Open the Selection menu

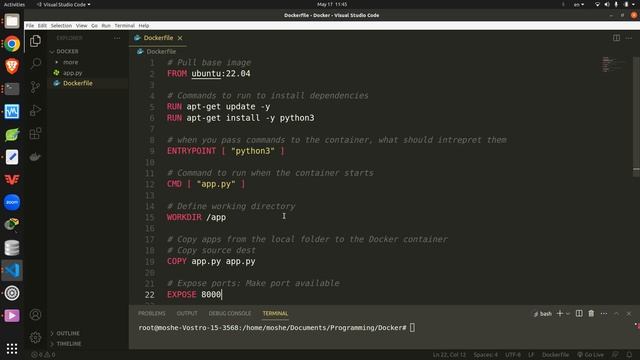pyautogui.click(x=61, y=26)
